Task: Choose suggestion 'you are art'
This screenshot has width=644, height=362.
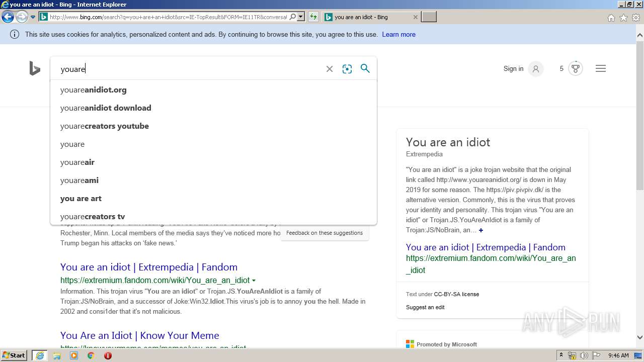Action: pyautogui.click(x=213, y=199)
